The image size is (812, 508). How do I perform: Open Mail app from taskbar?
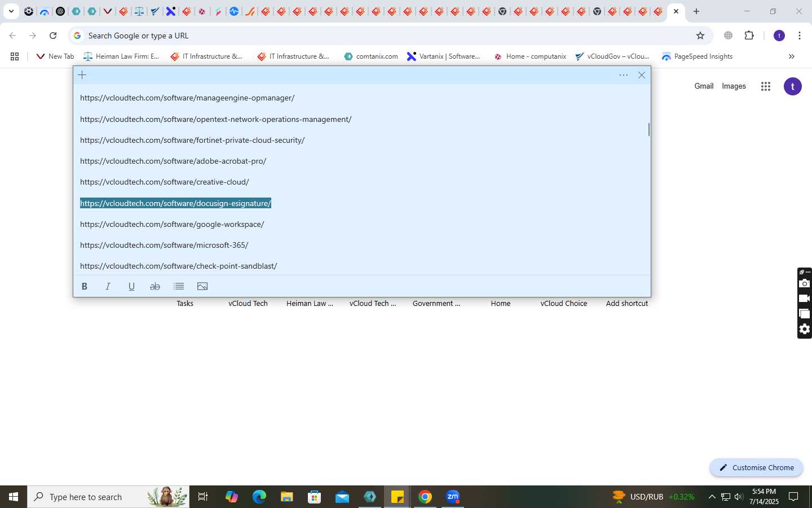tap(342, 497)
